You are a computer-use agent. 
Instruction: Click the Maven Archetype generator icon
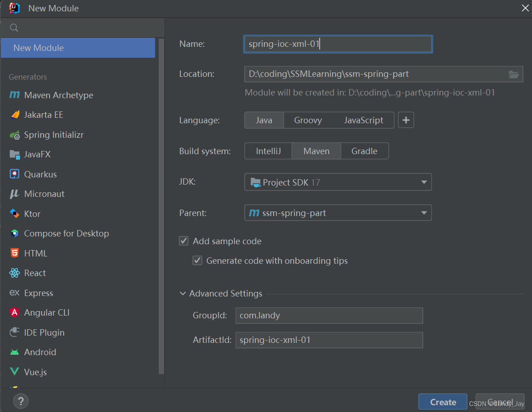tap(15, 95)
